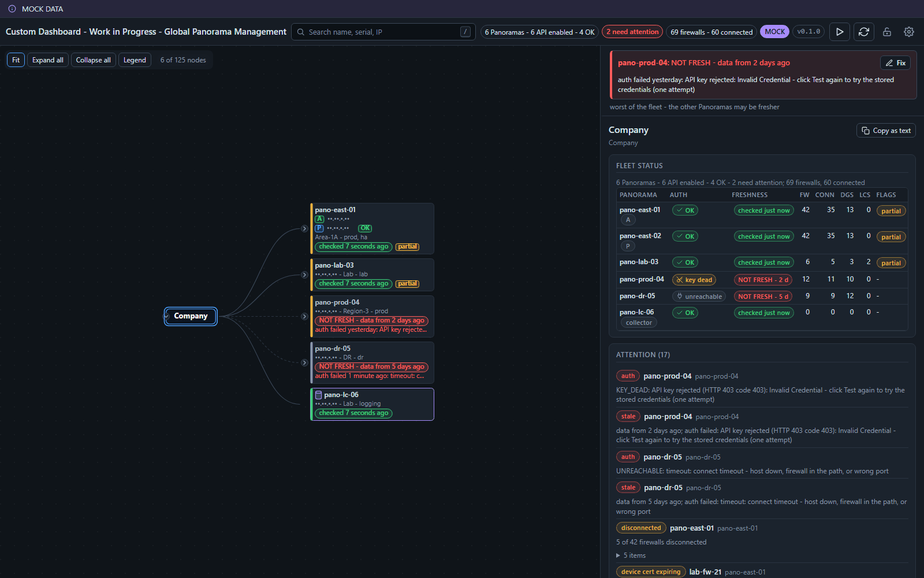
Task: Expand the '5 items' disclosure triangle
Action: [x=618, y=555]
